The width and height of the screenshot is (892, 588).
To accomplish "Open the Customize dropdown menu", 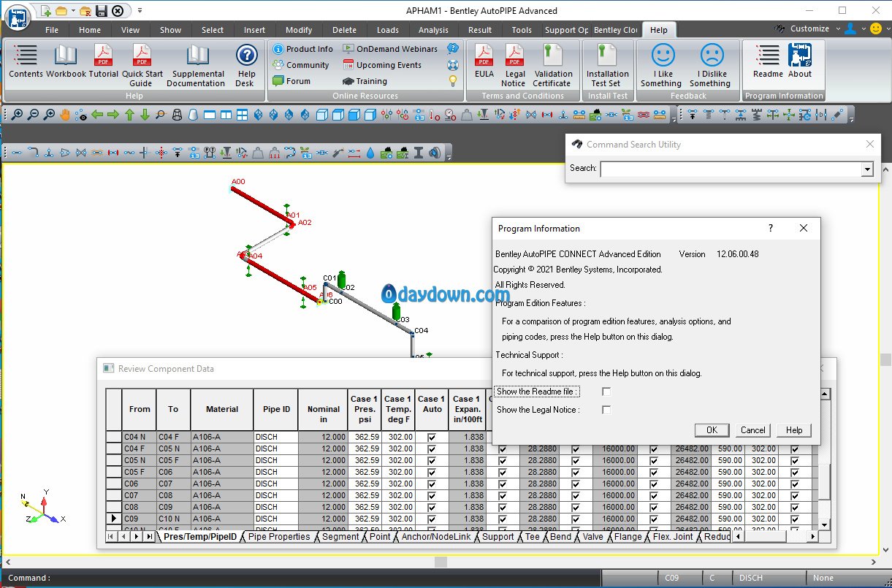I will coord(809,28).
